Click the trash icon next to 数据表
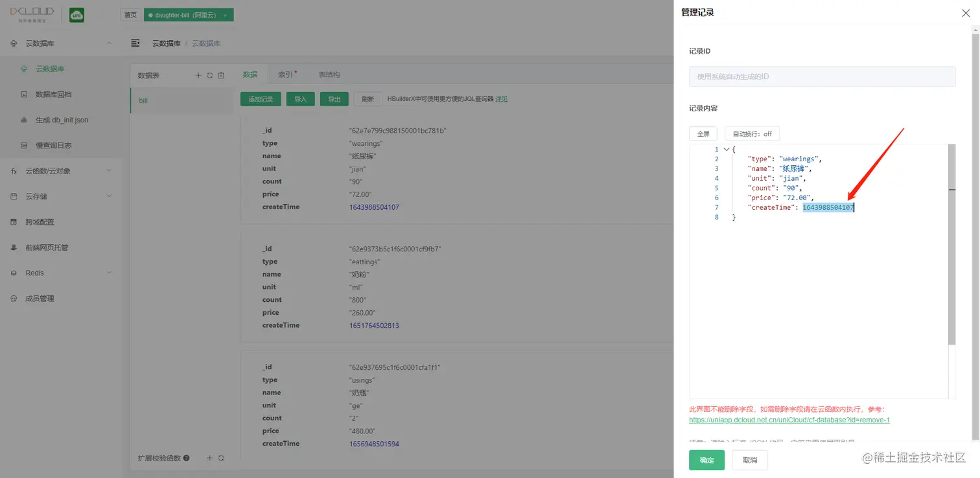 [221, 76]
